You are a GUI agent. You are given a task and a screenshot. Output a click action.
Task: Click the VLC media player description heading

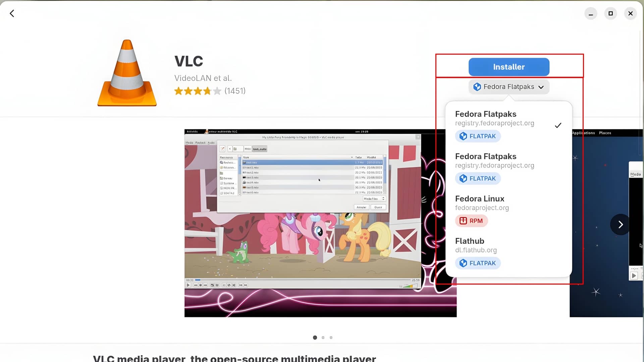[234, 358]
